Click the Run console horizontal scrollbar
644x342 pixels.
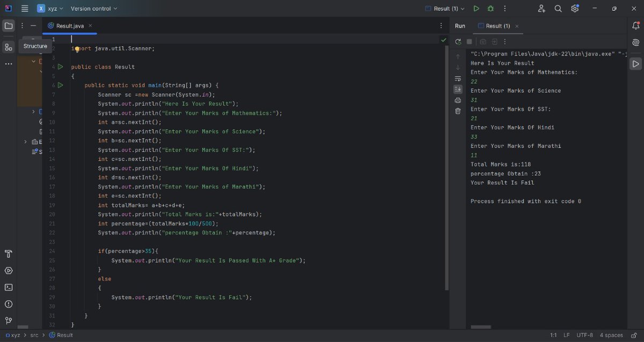click(481, 326)
